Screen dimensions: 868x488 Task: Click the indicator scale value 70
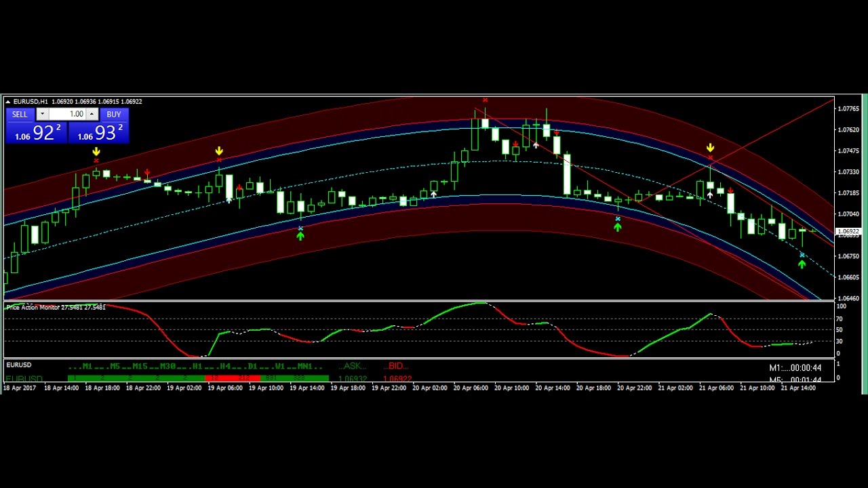coord(840,319)
